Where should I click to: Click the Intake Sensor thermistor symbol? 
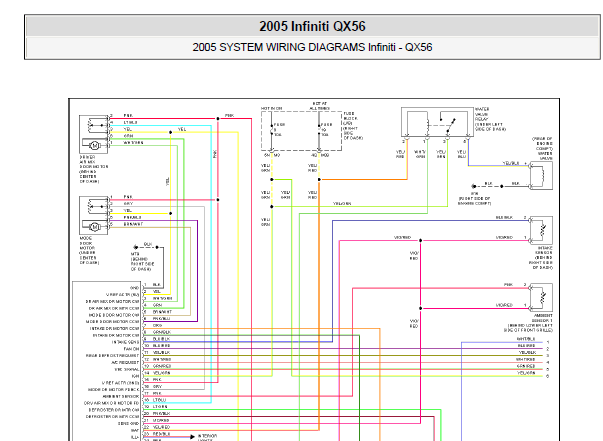(x=541, y=230)
